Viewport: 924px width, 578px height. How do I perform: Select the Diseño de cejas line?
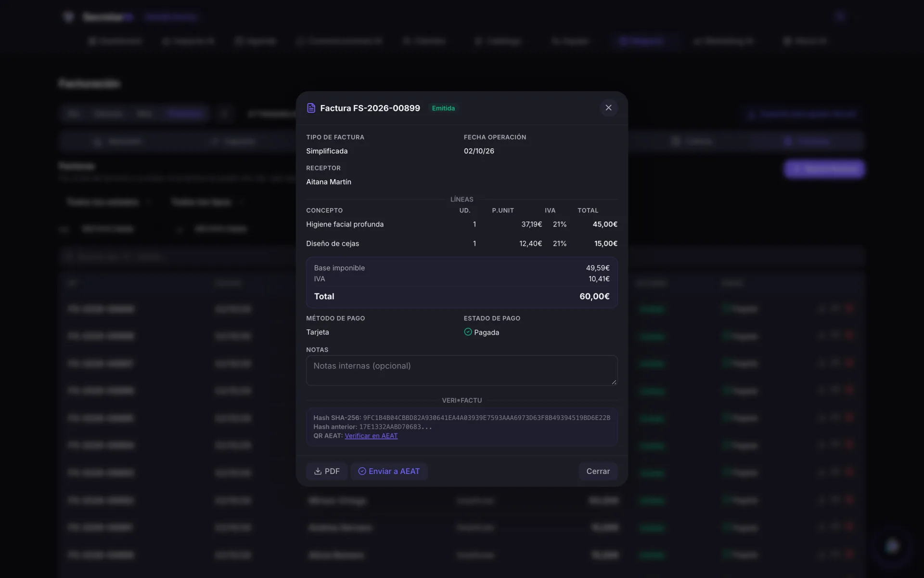tap(462, 244)
